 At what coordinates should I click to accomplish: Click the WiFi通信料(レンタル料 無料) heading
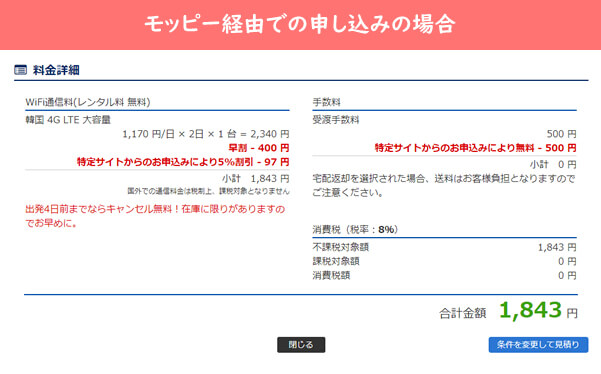(x=88, y=102)
